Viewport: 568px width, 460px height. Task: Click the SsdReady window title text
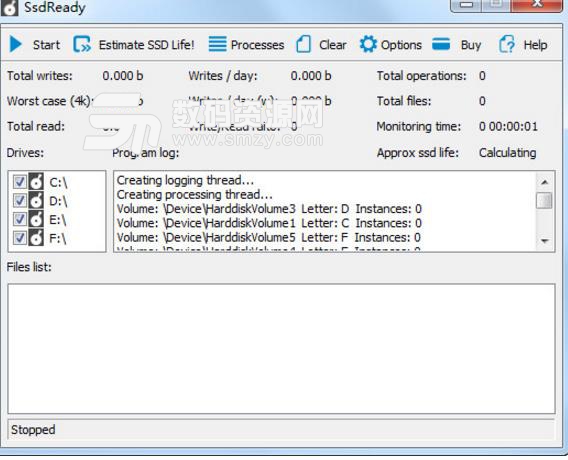pos(55,8)
